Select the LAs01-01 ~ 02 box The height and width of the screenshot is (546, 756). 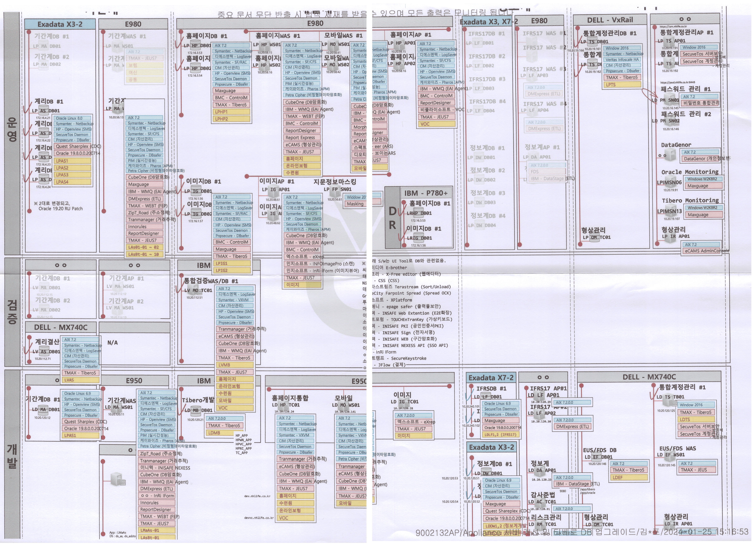coord(145,247)
